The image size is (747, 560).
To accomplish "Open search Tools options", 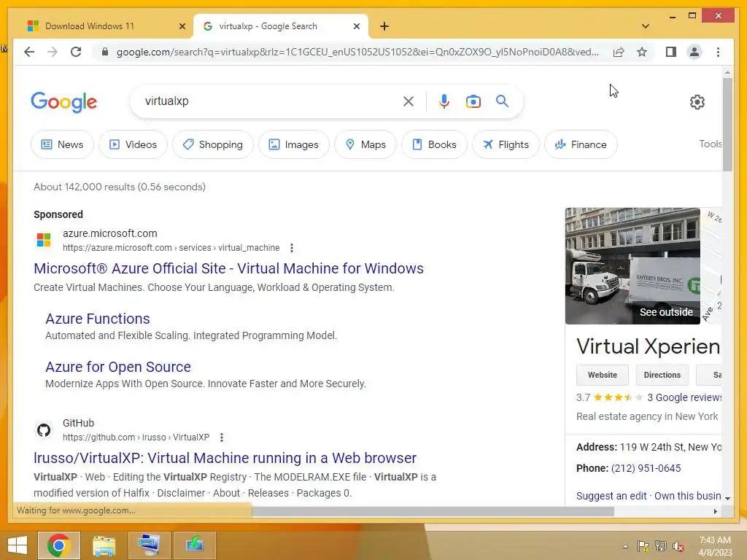I will click(x=710, y=144).
